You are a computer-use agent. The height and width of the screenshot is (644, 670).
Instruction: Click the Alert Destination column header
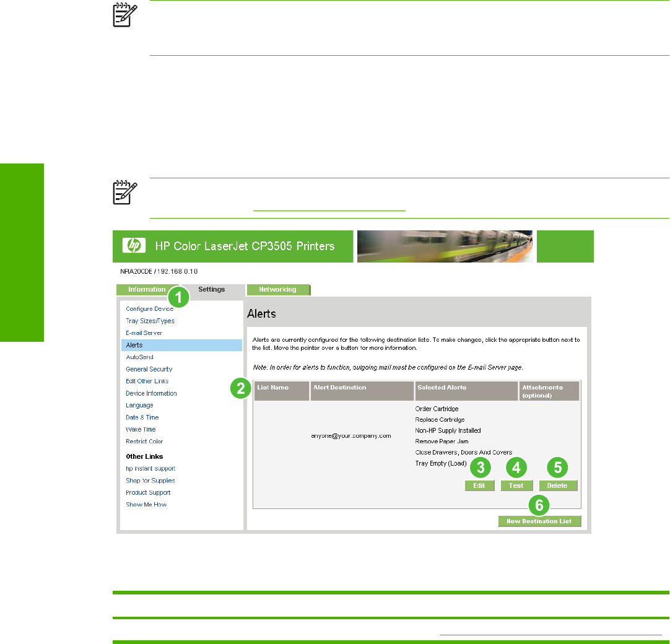tap(362, 391)
